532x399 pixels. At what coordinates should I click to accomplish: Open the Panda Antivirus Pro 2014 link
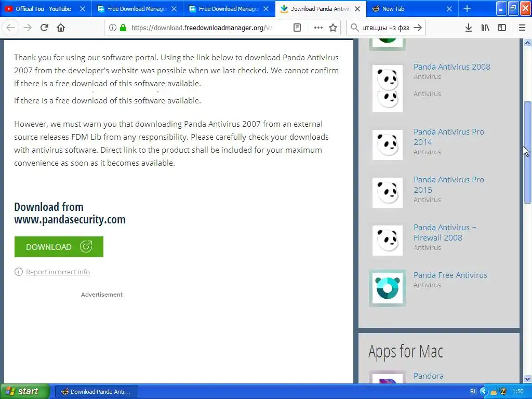click(448, 137)
